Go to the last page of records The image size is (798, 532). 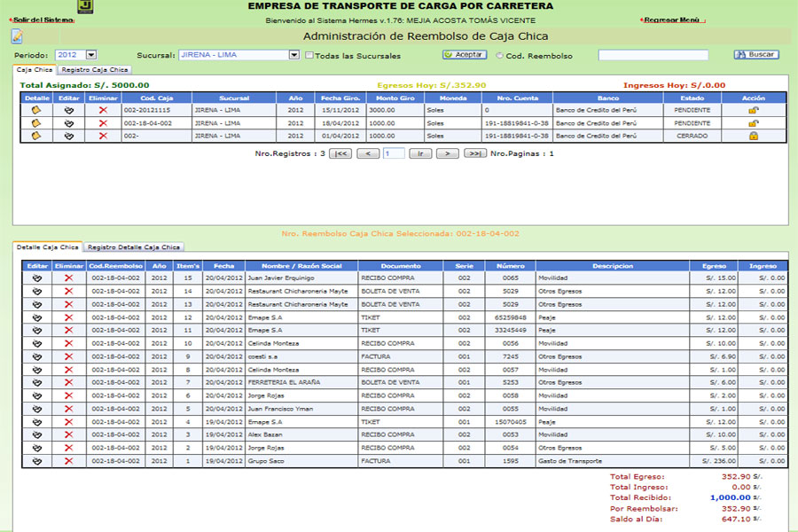pyautogui.click(x=474, y=153)
